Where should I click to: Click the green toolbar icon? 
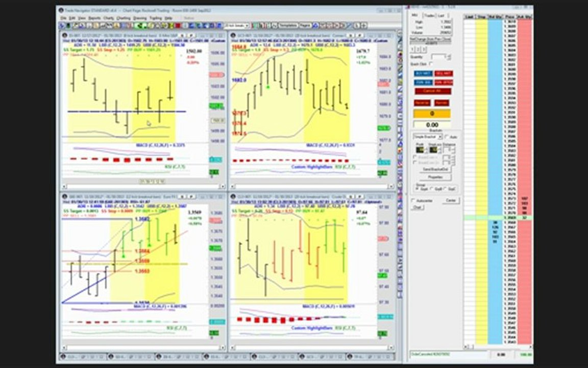141,26
